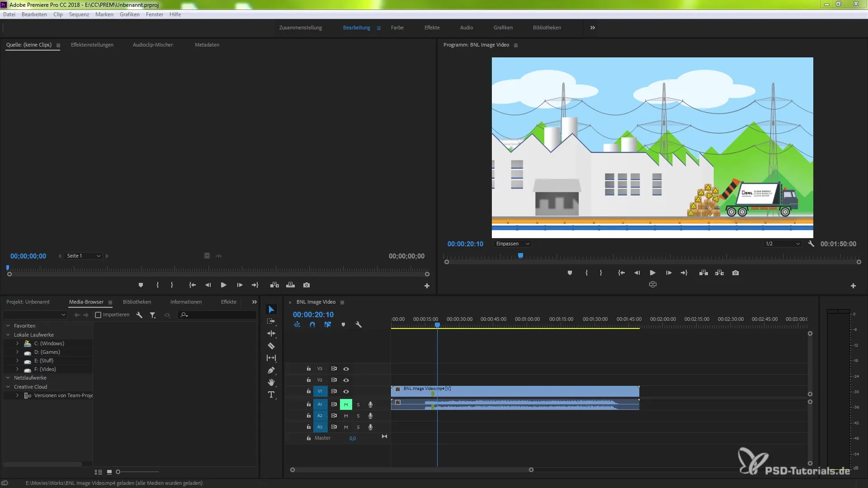868x488 pixels.
Task: Play the Program monitor
Action: click(x=652, y=273)
